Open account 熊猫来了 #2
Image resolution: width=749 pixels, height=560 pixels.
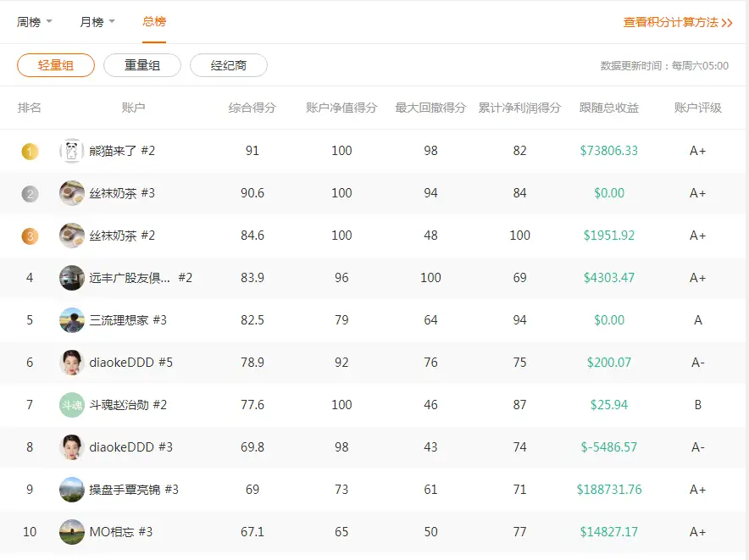click(122, 151)
